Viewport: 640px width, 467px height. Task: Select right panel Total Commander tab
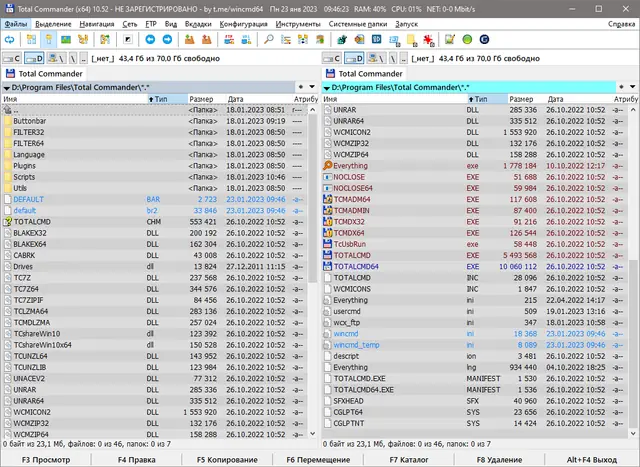pos(364,74)
